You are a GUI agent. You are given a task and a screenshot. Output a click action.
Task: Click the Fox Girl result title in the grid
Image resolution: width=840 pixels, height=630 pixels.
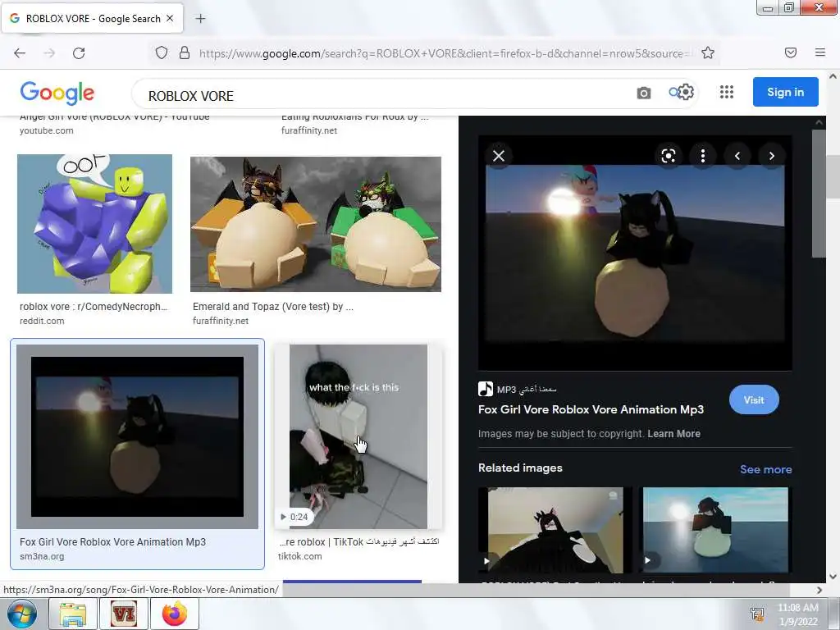112,541
